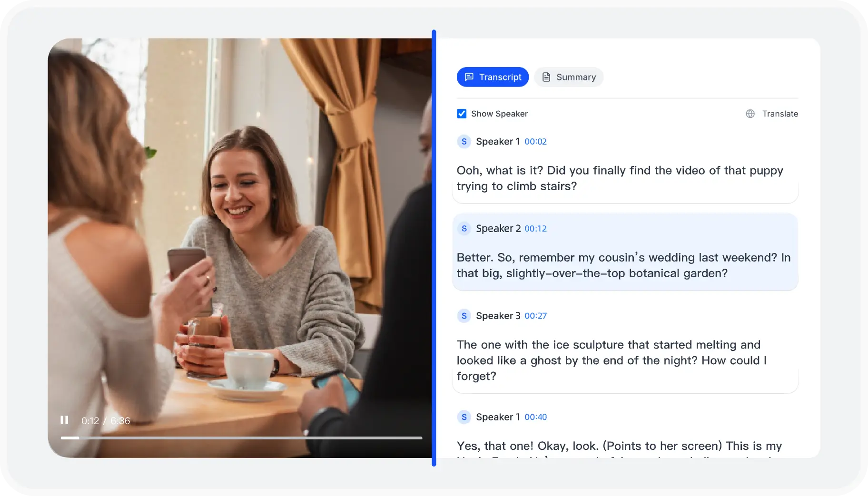Jump to timestamp 00:27
868x496 pixels.
click(535, 316)
